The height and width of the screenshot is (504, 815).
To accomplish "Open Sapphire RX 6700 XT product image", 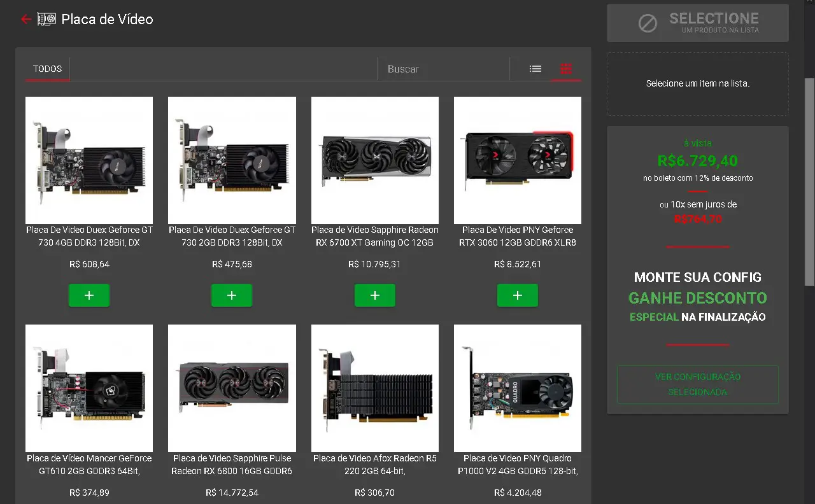I will coord(375,160).
